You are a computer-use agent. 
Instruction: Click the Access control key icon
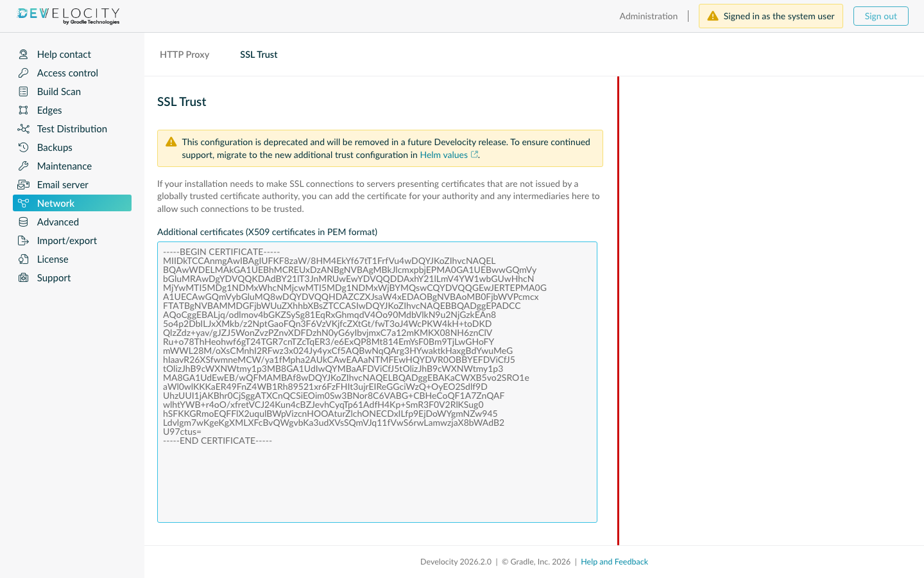pos(24,73)
